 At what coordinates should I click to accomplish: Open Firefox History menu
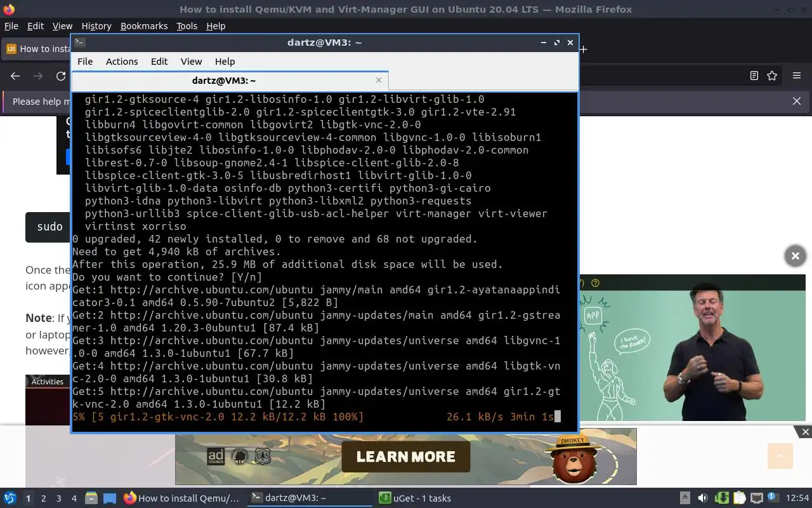coord(96,26)
